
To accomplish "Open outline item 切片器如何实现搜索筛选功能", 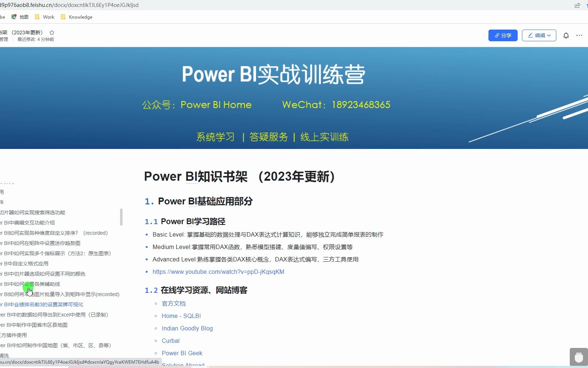I will click(x=32, y=212).
